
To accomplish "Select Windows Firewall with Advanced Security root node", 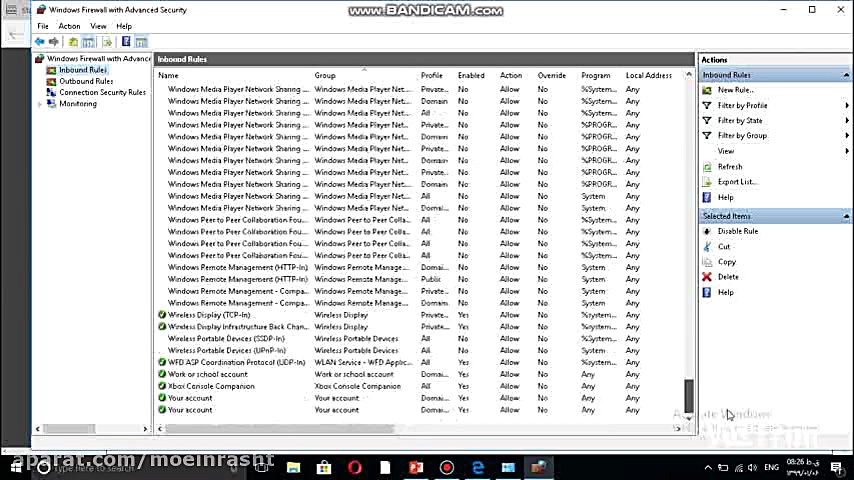I will pyautogui.click(x=98, y=58).
